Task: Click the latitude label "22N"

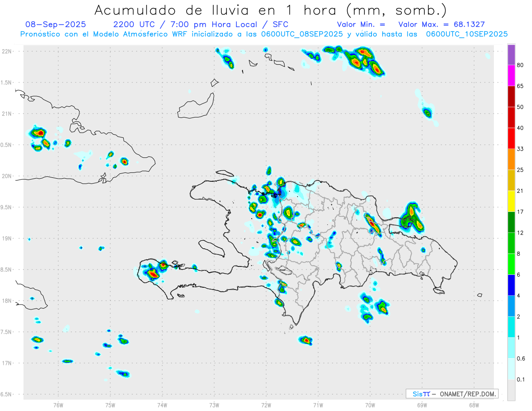Action: tap(7, 51)
